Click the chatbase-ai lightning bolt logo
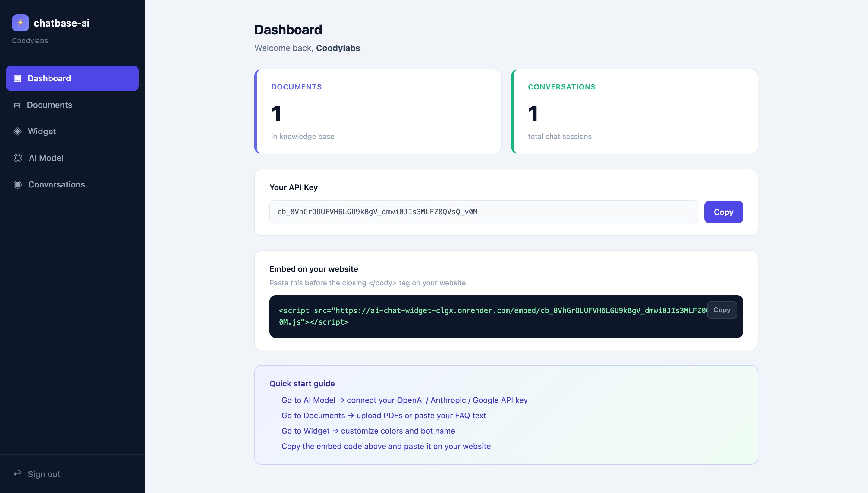 [20, 23]
